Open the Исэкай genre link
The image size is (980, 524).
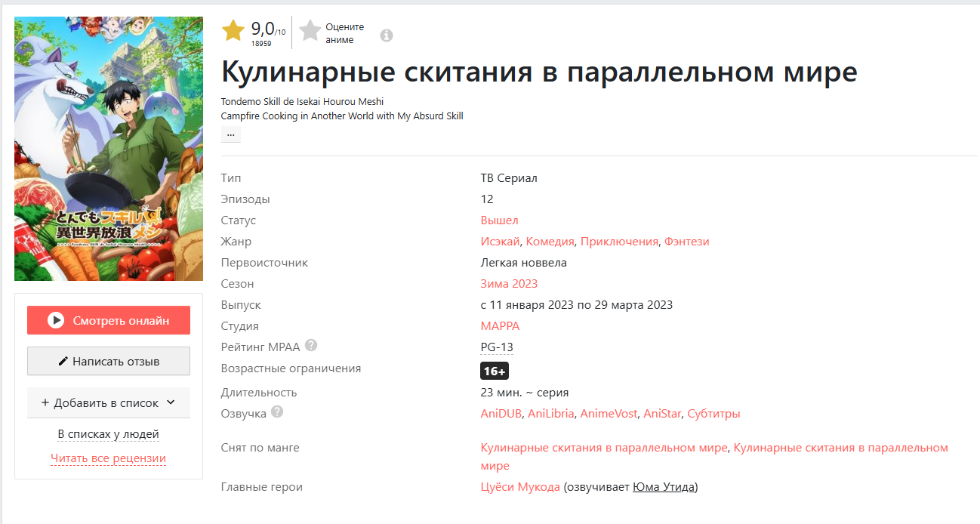coord(501,242)
